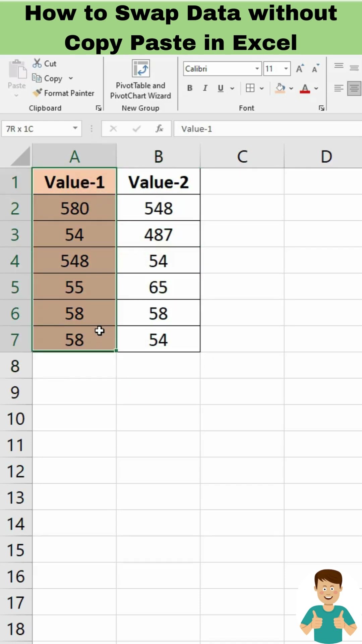The width and height of the screenshot is (362, 644).
Task: Apply the red font color swatch
Action: 305,89
